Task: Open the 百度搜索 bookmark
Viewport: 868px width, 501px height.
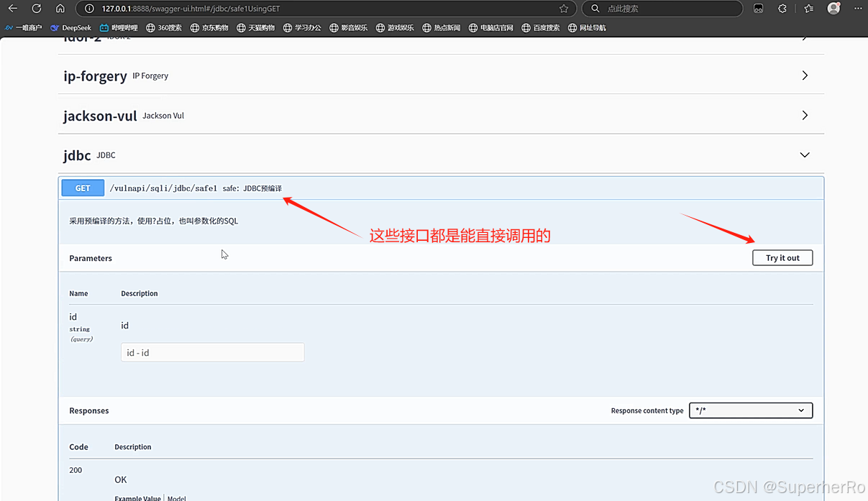Action: pos(541,28)
